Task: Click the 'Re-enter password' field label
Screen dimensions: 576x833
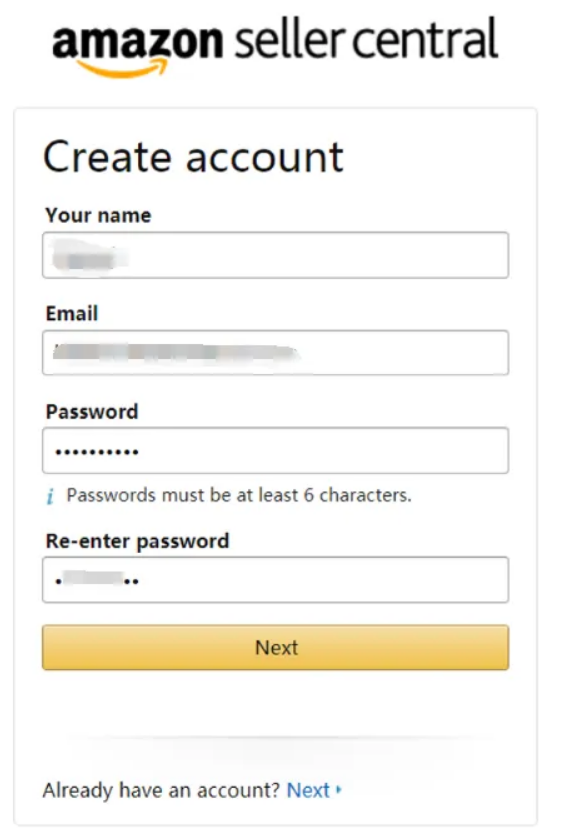Action: pos(138,541)
